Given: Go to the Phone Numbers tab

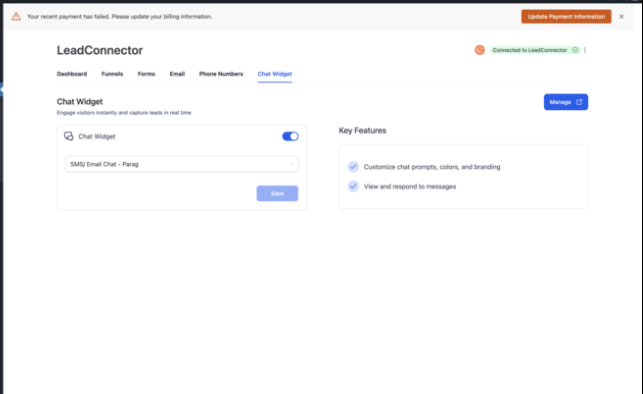Looking at the screenshot, I should tap(221, 74).
